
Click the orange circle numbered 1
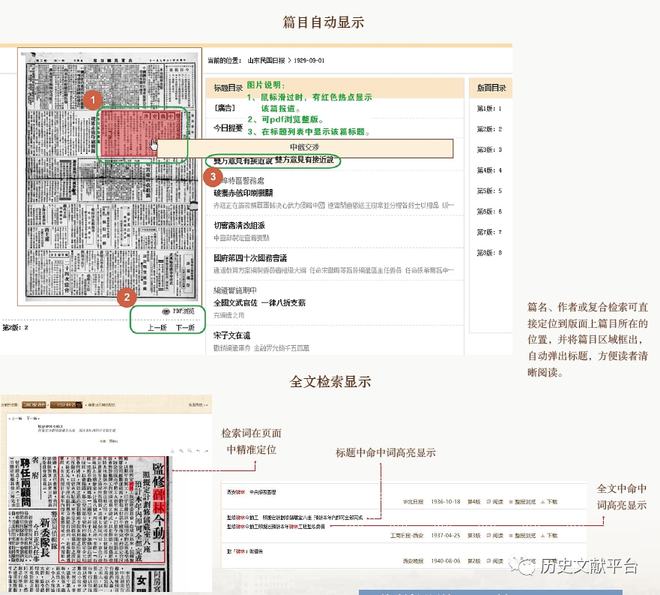pos(92,100)
